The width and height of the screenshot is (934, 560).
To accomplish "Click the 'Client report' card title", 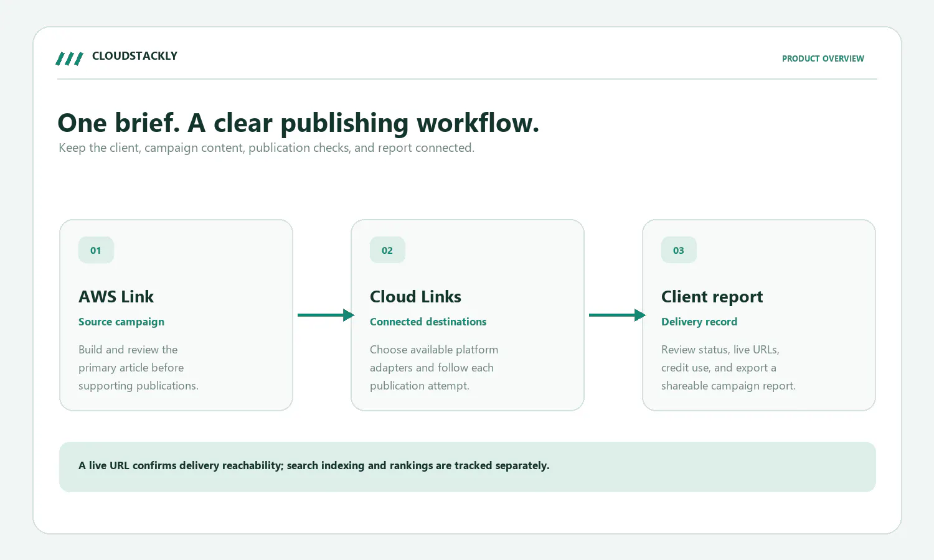I will (712, 297).
